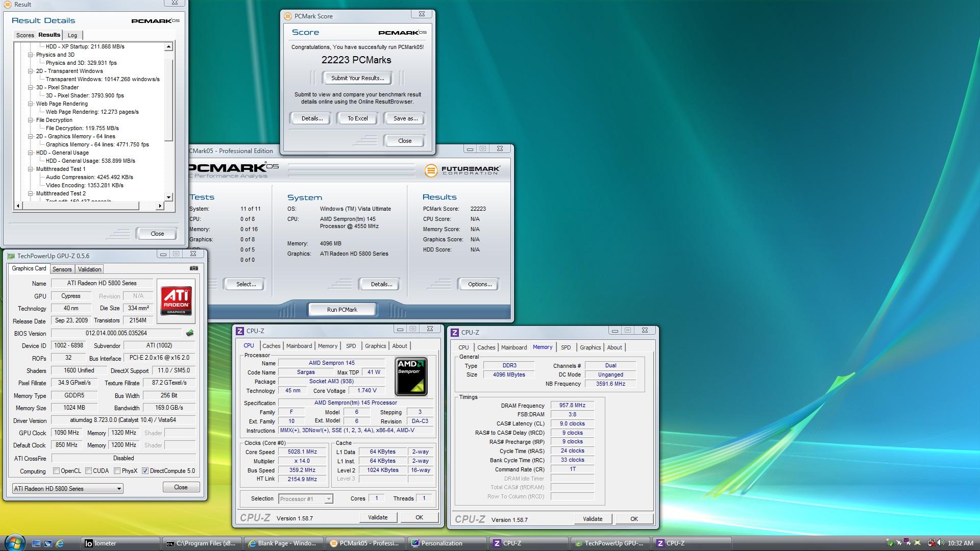
Task: Click the DRAM Frequency value 957.8 MHz
Action: coord(572,406)
